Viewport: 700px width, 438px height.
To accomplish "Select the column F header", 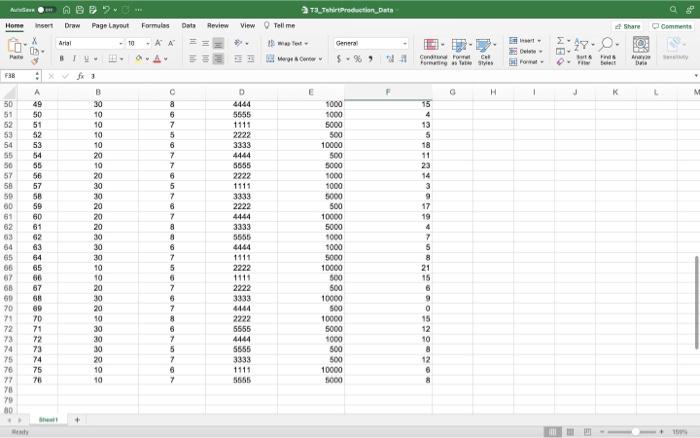I will (x=388, y=92).
